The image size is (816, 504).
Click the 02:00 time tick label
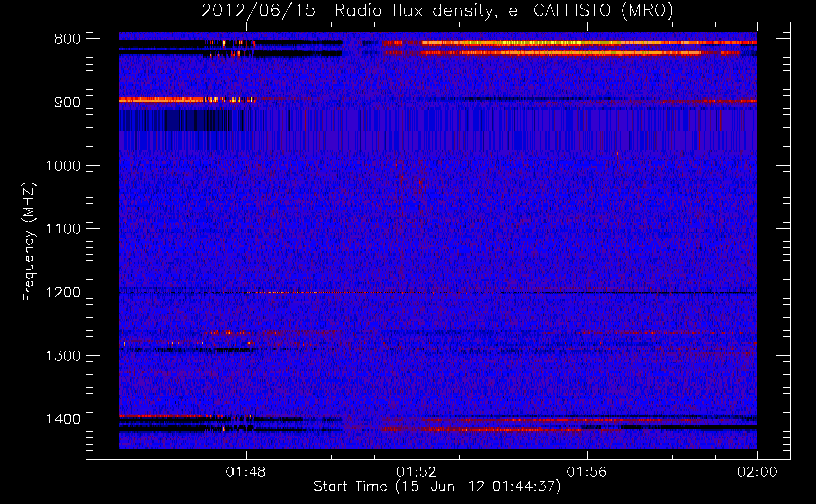[x=757, y=472]
